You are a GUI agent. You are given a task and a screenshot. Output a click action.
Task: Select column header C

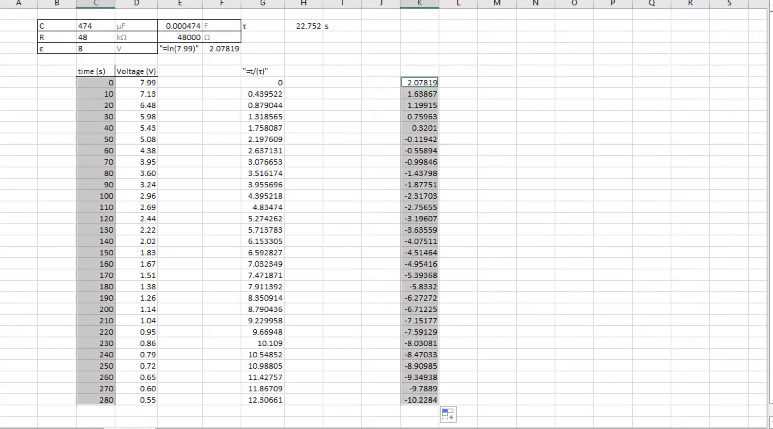point(96,3)
